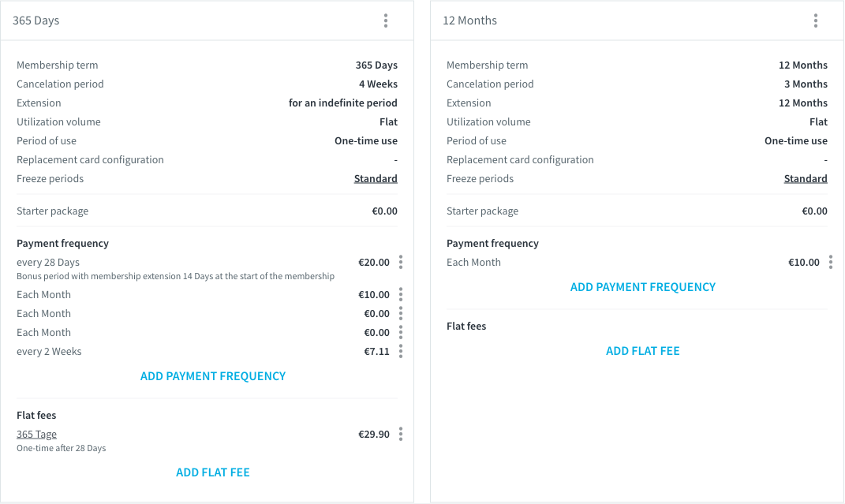
Task: Add flat fee to 12 Months card
Action: [x=643, y=351]
